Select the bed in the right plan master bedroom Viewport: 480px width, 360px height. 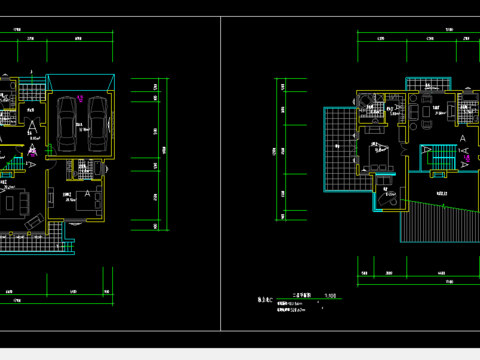coord(380,157)
